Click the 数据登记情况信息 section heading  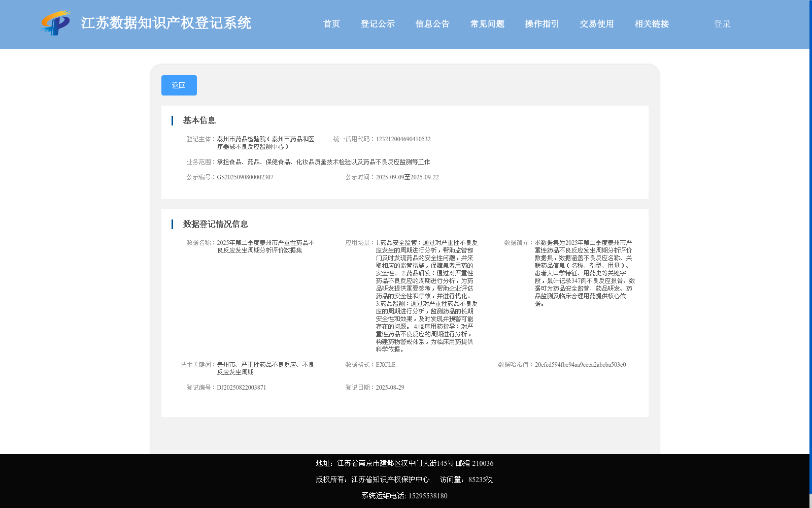tap(216, 224)
